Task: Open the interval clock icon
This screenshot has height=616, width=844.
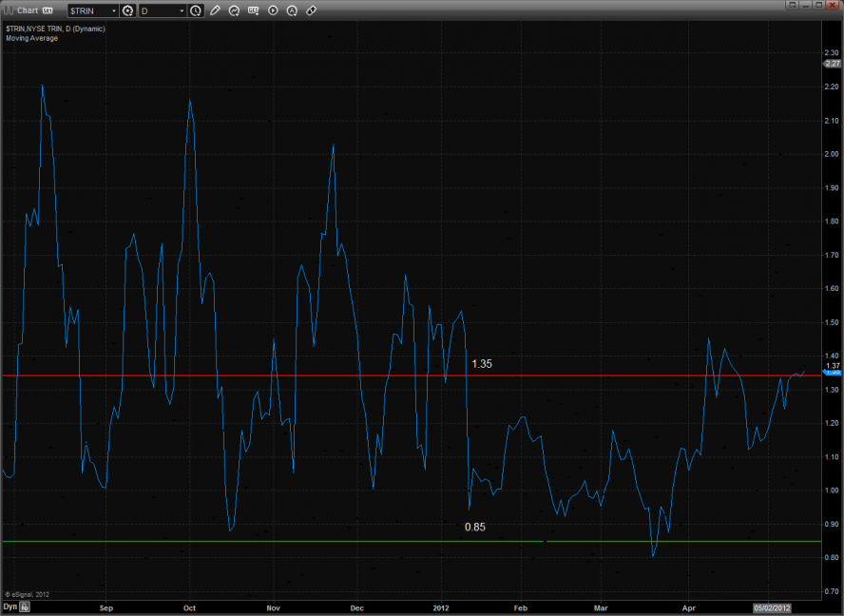Action: point(196,10)
